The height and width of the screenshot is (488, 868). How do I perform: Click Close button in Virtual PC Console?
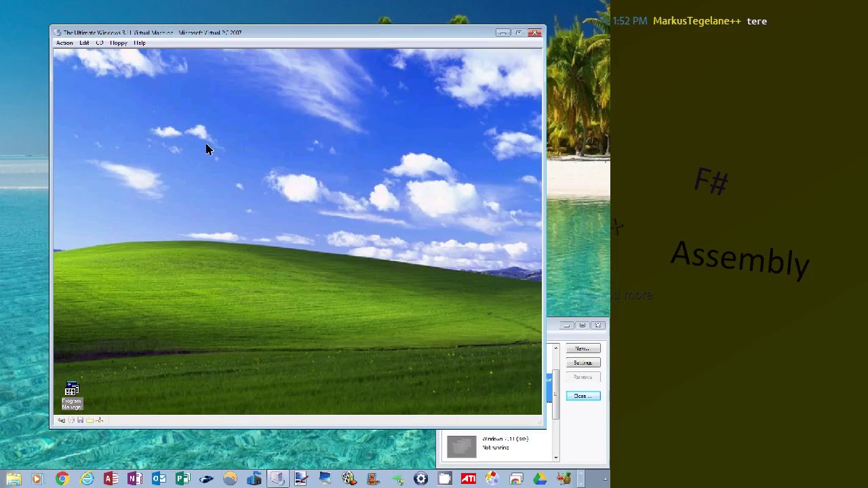point(583,396)
